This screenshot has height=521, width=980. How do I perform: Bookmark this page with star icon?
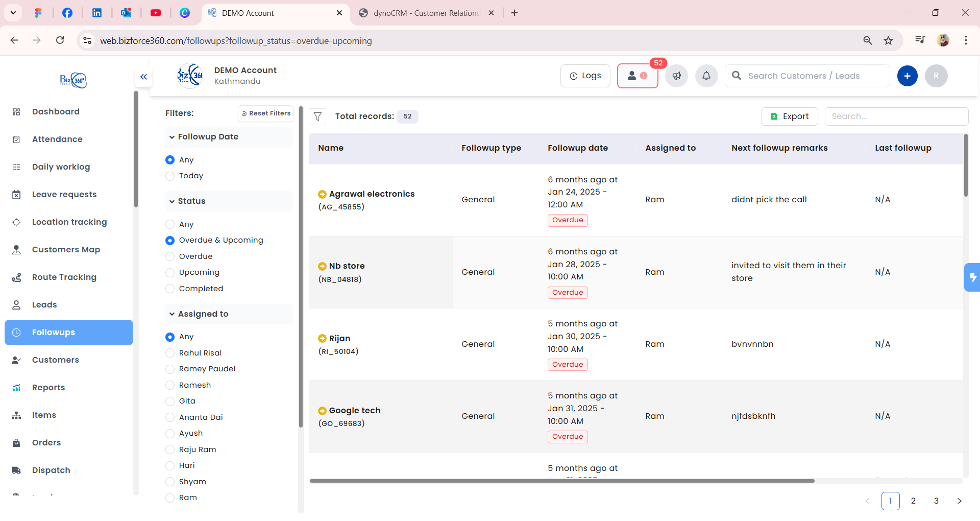[x=889, y=40]
